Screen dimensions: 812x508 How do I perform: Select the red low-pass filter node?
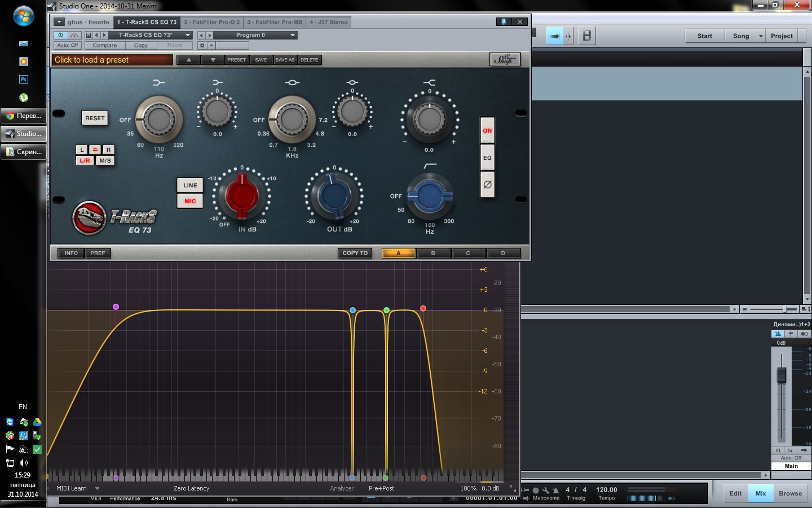coord(423,308)
